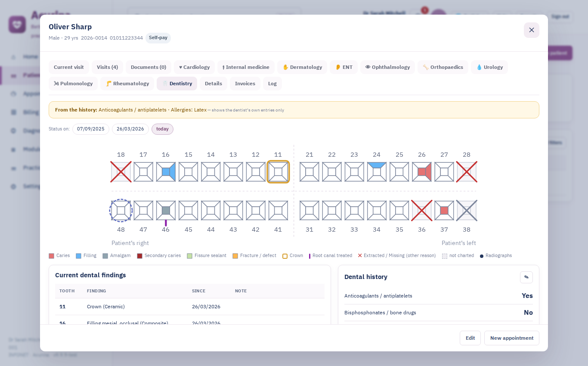Close the Oliver Sharp patient dialog
The height and width of the screenshot is (366, 588).
(532, 30)
